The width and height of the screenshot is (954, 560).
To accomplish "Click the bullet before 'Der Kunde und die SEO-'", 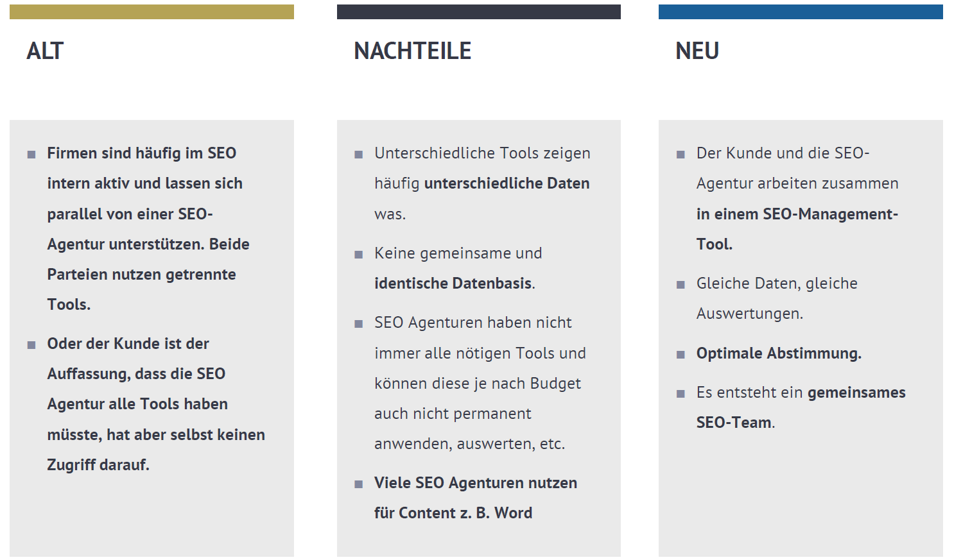I will point(681,155).
